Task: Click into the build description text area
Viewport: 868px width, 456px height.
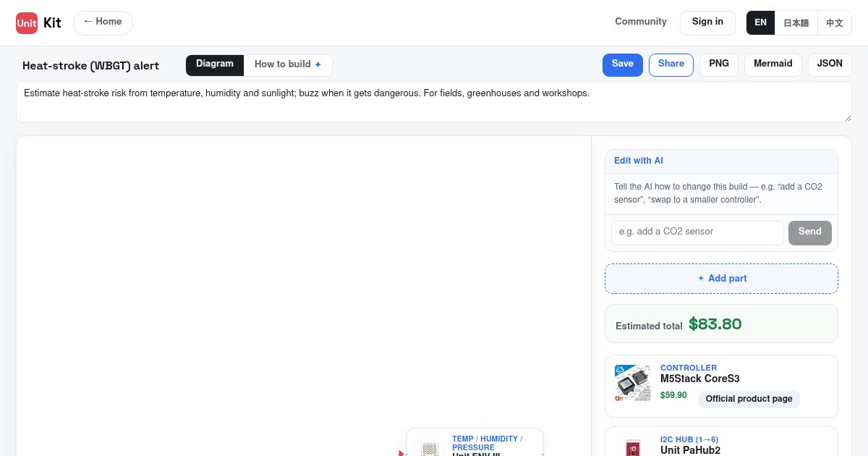Action: (434, 101)
